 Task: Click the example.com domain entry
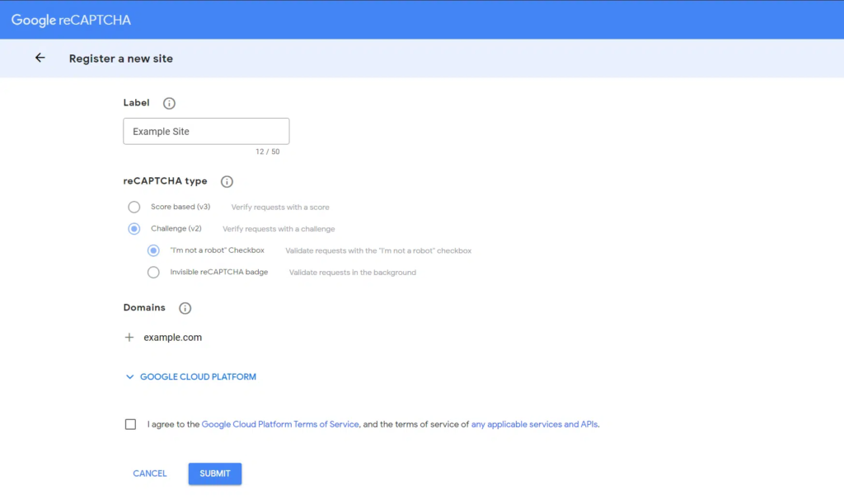tap(172, 338)
